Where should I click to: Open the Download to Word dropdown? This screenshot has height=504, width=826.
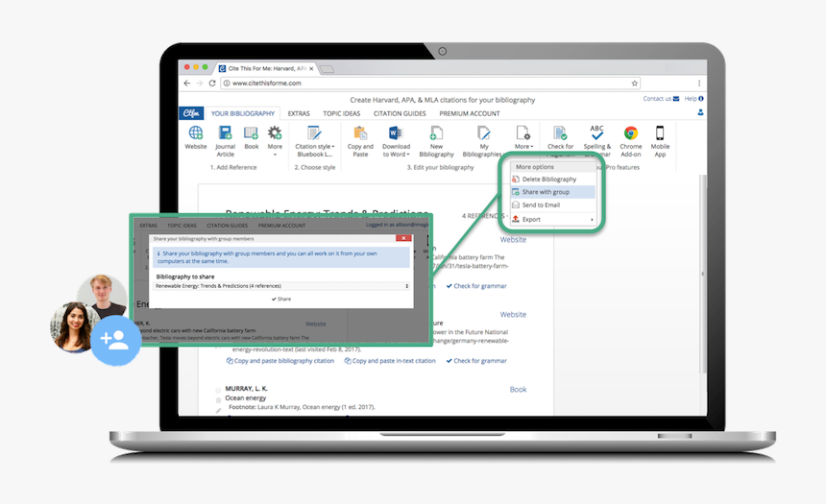click(x=396, y=141)
